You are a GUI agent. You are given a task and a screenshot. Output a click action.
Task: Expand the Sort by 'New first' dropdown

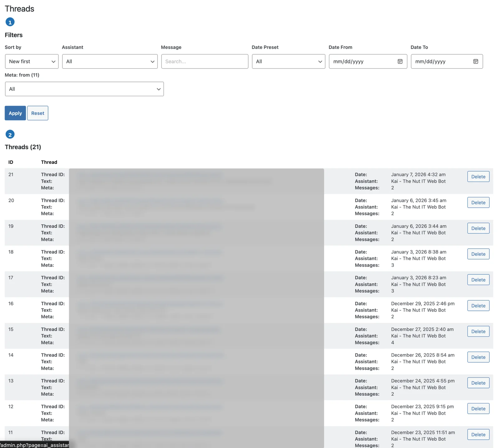click(x=32, y=61)
